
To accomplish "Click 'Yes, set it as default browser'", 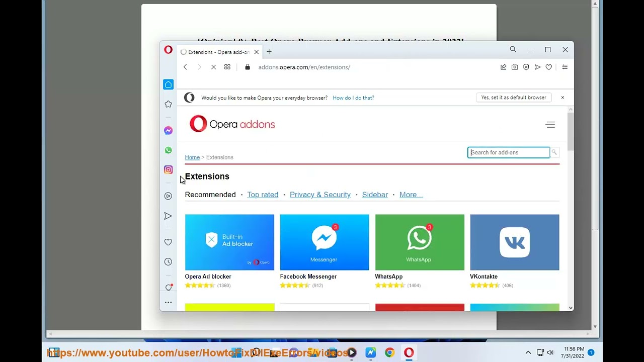I will point(514,98).
